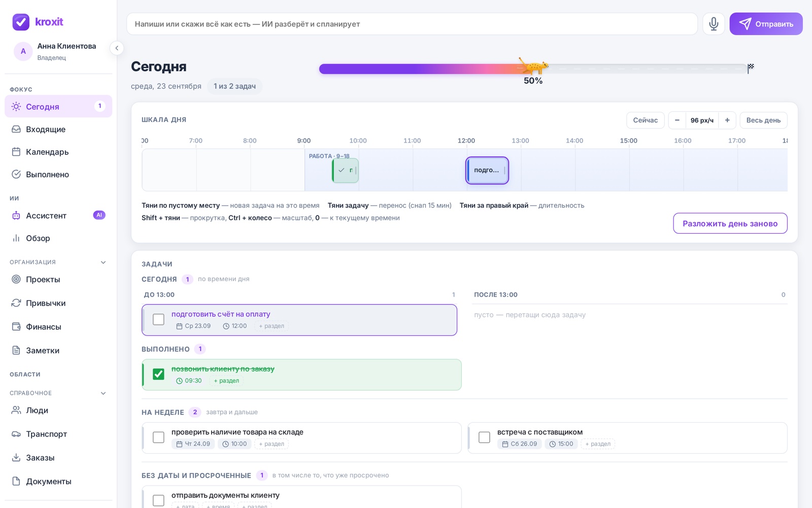Click the подго... task block on timeline
The width and height of the screenshot is (812, 508).
487,170
